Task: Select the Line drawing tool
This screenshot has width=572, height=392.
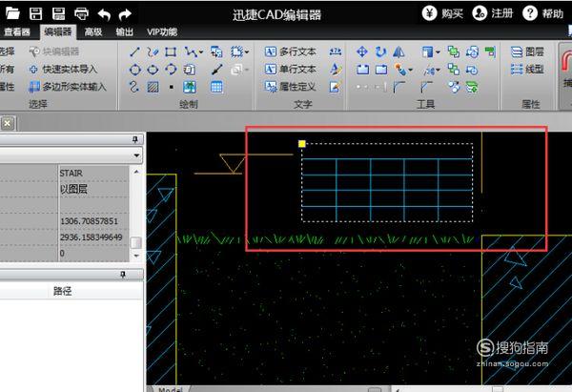Action: [134, 52]
